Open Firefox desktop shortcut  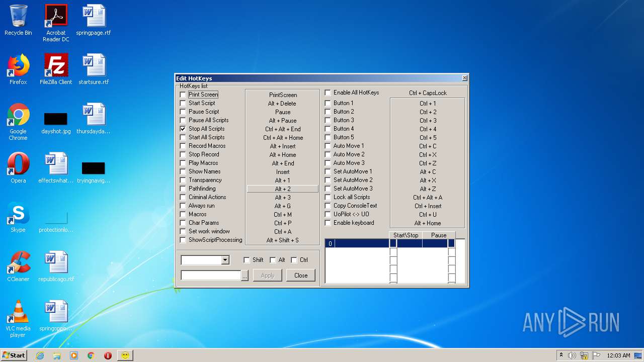(18, 69)
